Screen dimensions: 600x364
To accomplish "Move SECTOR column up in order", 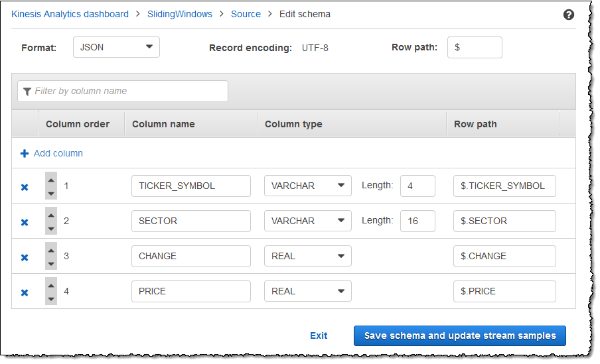I will 51,215.
